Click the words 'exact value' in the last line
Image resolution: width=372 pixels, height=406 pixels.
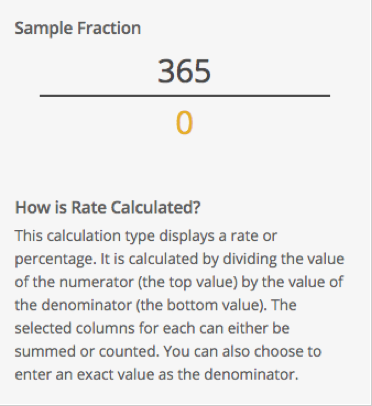tap(116, 374)
